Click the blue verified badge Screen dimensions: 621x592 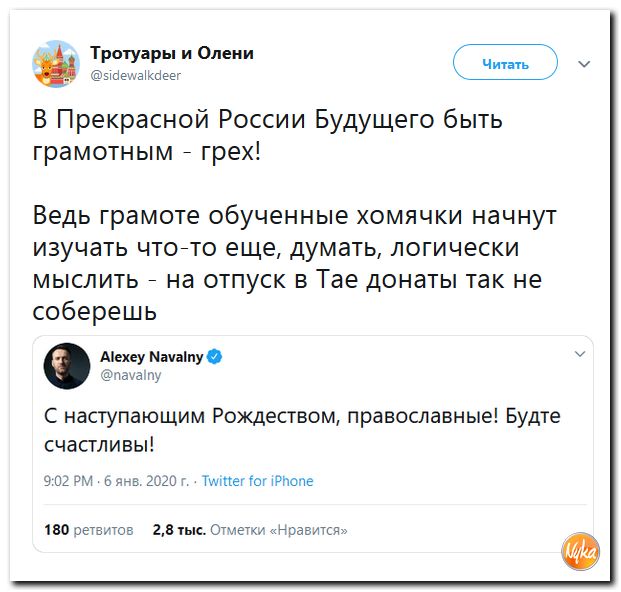tap(215, 356)
